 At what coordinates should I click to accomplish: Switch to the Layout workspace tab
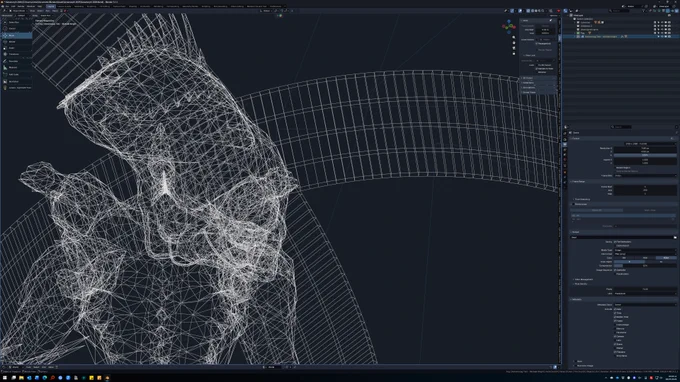pyautogui.click(x=51, y=7)
